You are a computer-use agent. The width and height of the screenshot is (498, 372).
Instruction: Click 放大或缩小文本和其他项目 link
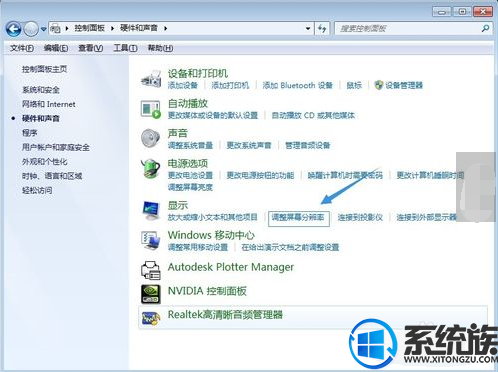(x=213, y=217)
